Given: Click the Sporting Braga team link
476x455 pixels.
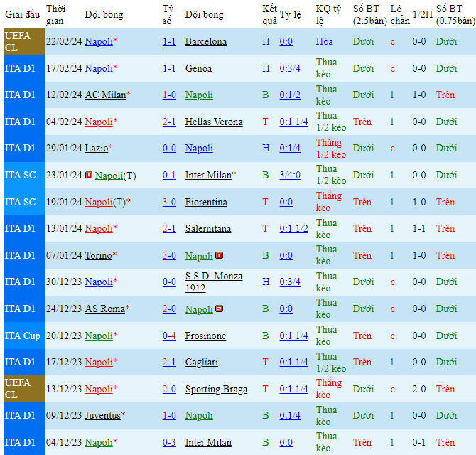Looking at the screenshot, I should (216, 390).
